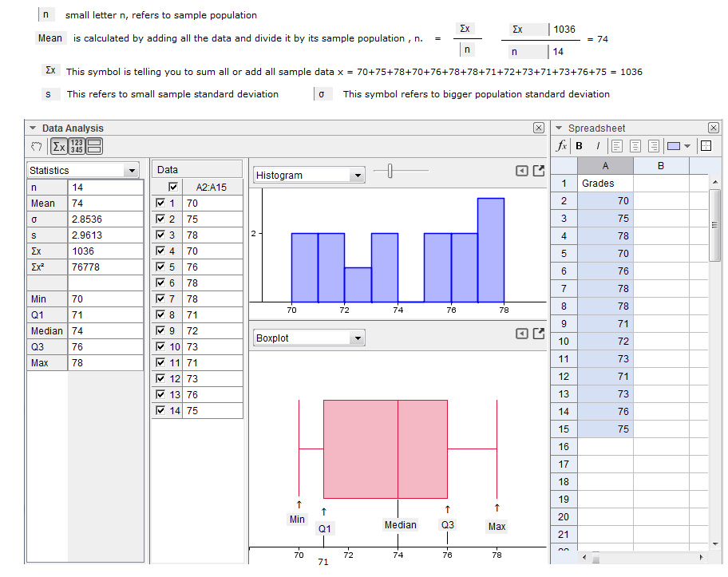Collapse the Data Analysis panel header triangle
Screen dimensions: 728x577
point(33,128)
